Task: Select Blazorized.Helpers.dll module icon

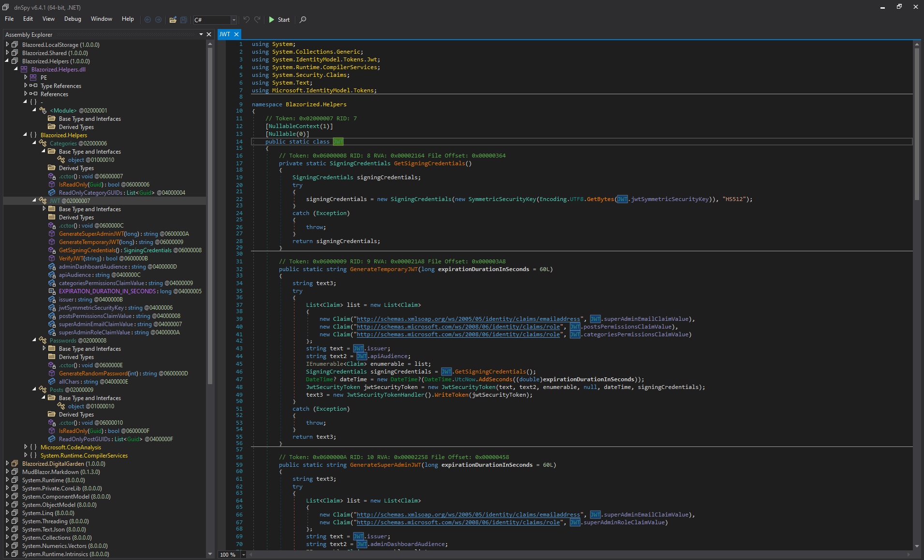Action: coord(24,69)
